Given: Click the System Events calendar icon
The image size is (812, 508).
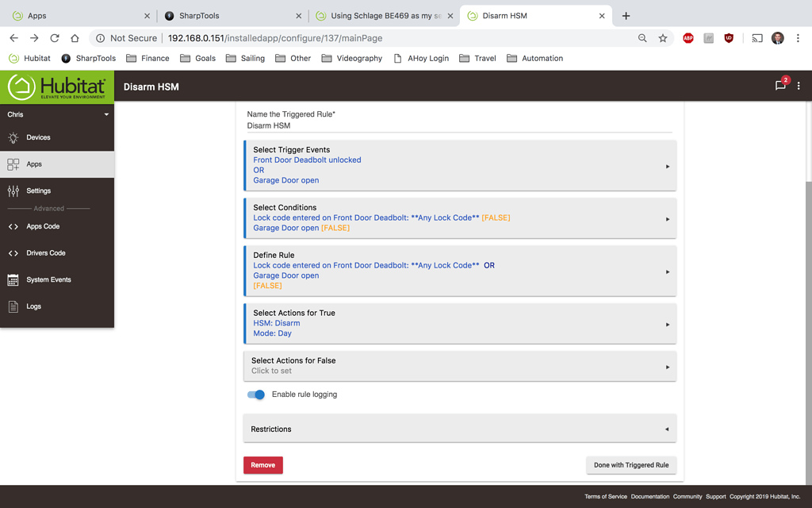Looking at the screenshot, I should (x=13, y=279).
